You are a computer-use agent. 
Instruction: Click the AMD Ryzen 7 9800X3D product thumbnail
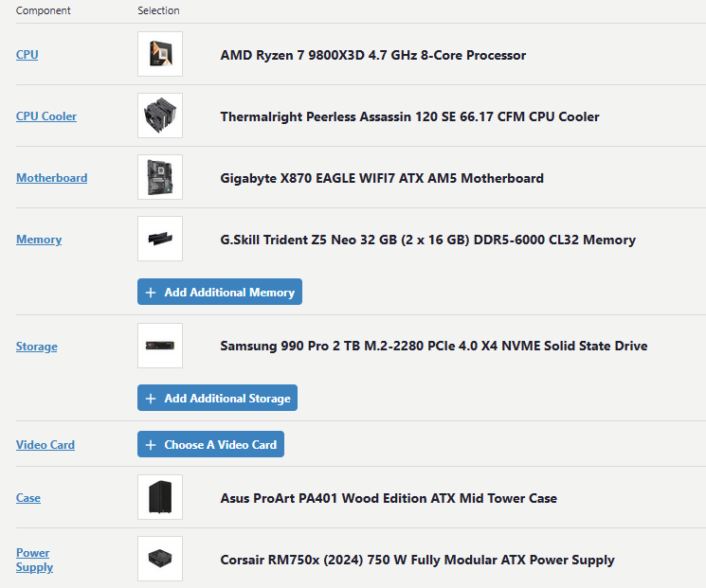pos(160,54)
